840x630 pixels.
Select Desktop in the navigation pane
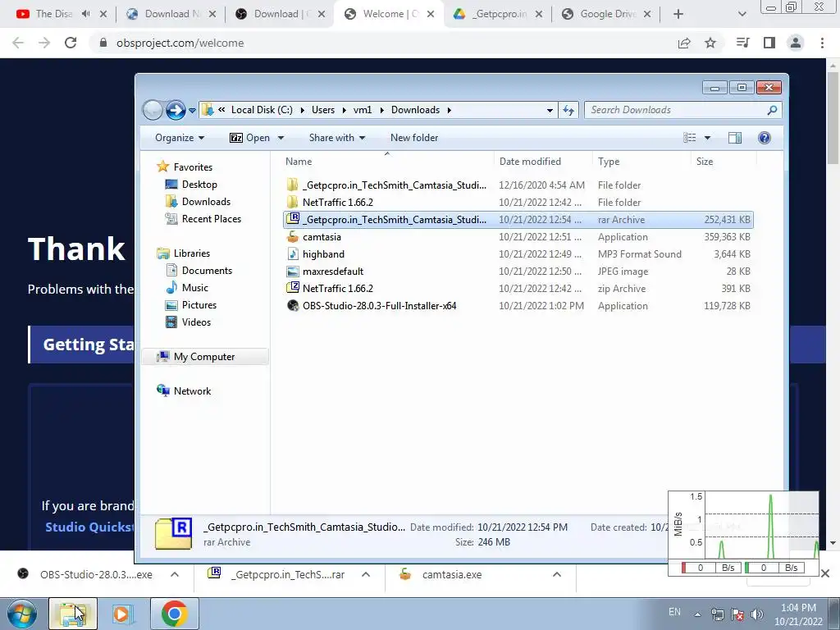pos(191,185)
